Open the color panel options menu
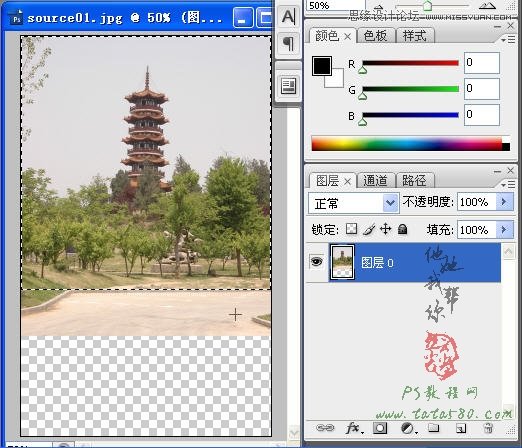522x448 pixels. pos(508,40)
